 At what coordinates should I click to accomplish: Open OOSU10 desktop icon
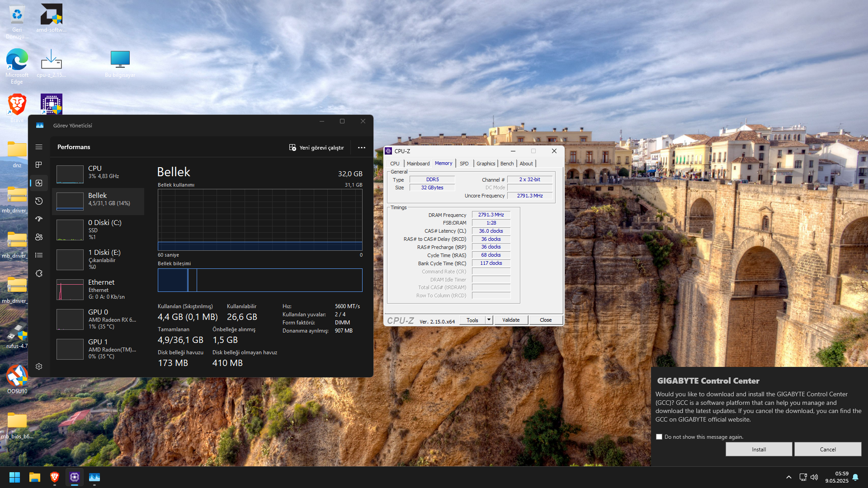click(x=17, y=380)
